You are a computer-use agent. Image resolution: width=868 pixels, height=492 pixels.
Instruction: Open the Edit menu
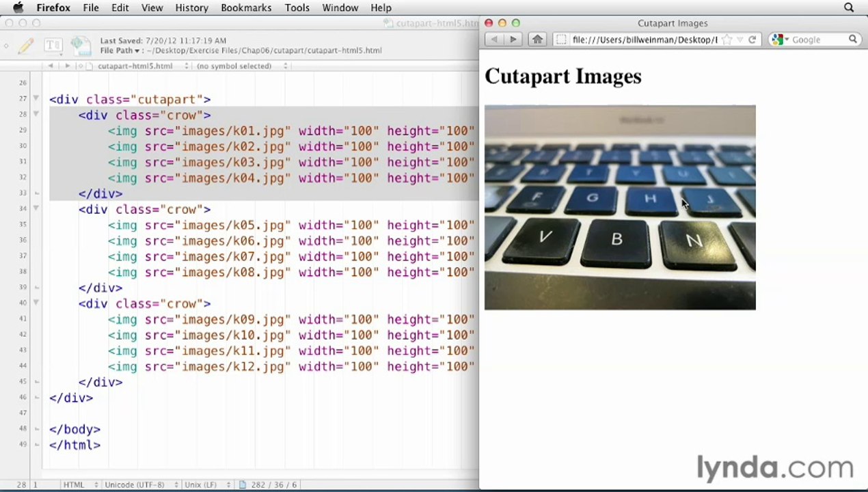[x=120, y=8]
